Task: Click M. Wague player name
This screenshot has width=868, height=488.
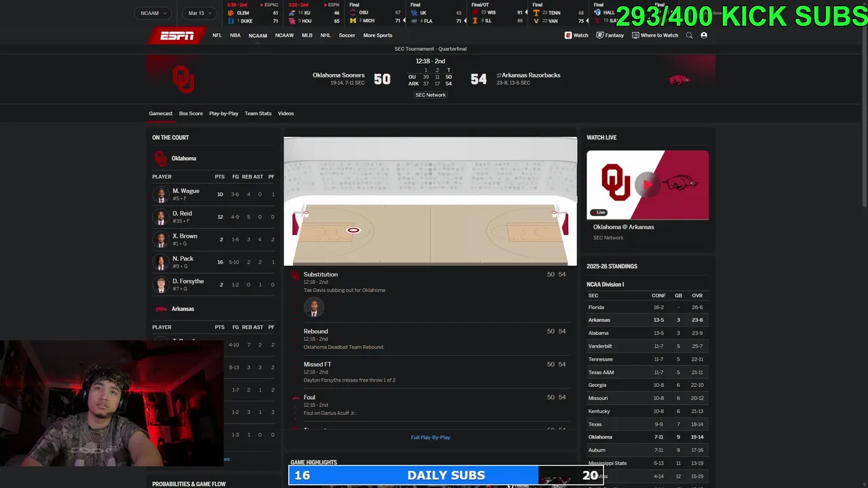Action: pyautogui.click(x=186, y=191)
